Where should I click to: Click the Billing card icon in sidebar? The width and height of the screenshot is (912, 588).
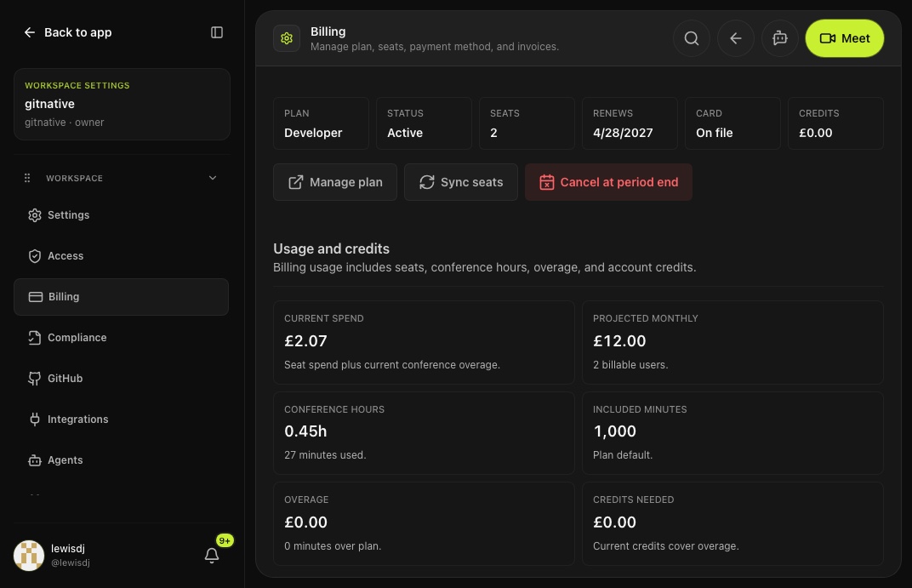36,297
